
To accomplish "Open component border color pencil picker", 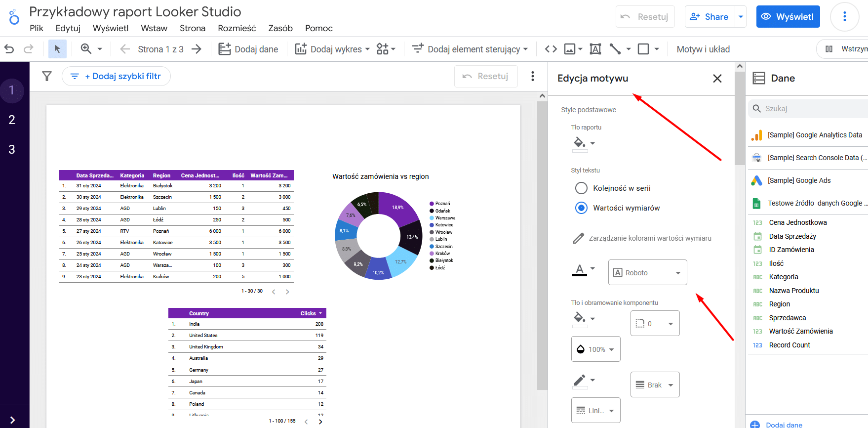I will 584,381.
